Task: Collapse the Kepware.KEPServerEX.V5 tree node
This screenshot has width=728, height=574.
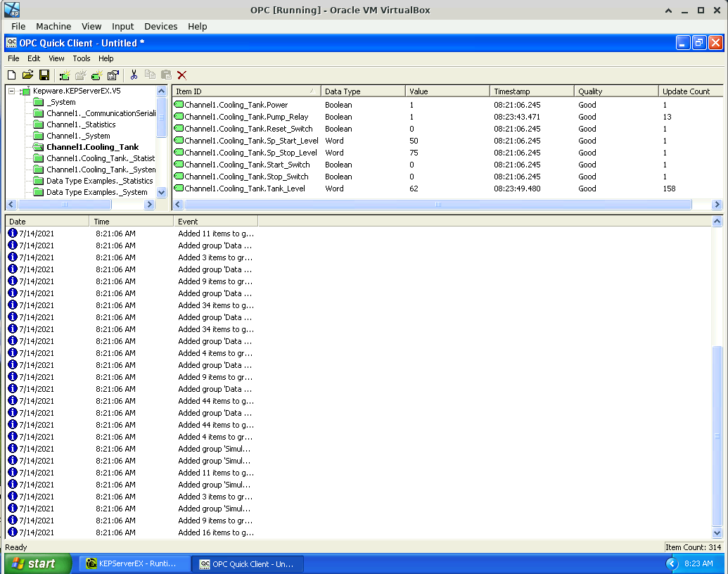Action: point(12,91)
